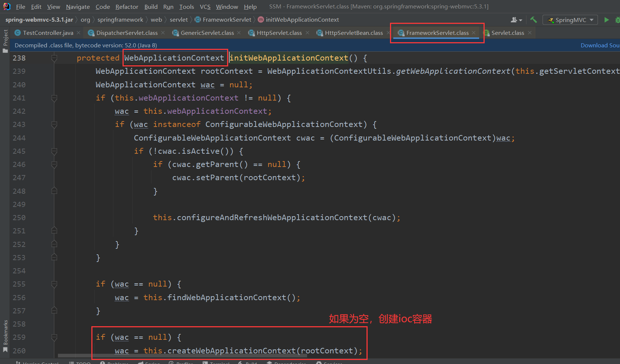Close the GenericServlet.class tab

coord(239,33)
